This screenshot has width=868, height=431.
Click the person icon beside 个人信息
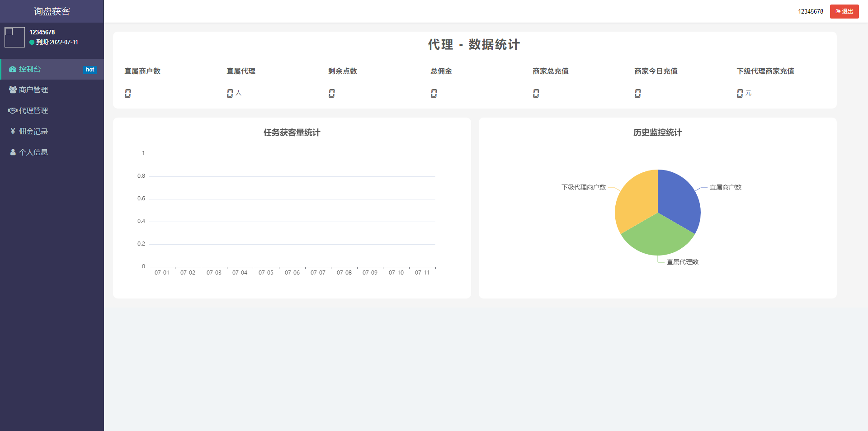(13, 152)
